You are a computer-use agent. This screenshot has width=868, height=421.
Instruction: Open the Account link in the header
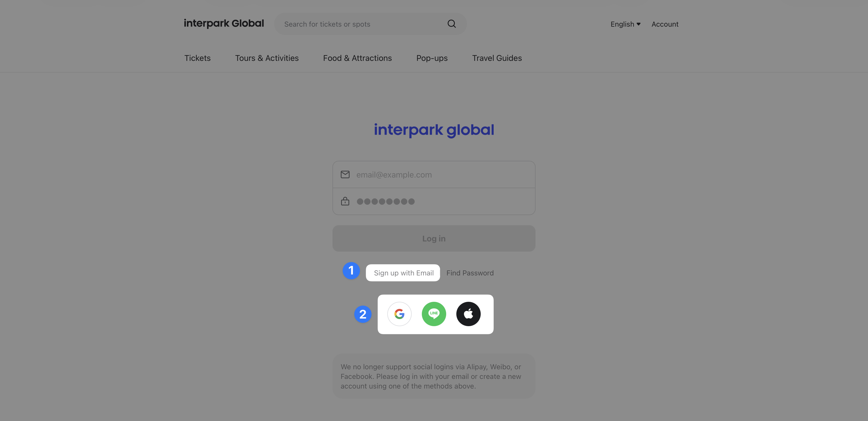pyautogui.click(x=664, y=24)
